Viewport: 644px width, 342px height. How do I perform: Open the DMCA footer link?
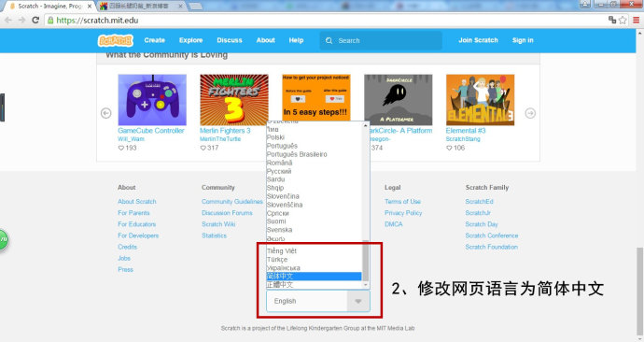tap(394, 224)
